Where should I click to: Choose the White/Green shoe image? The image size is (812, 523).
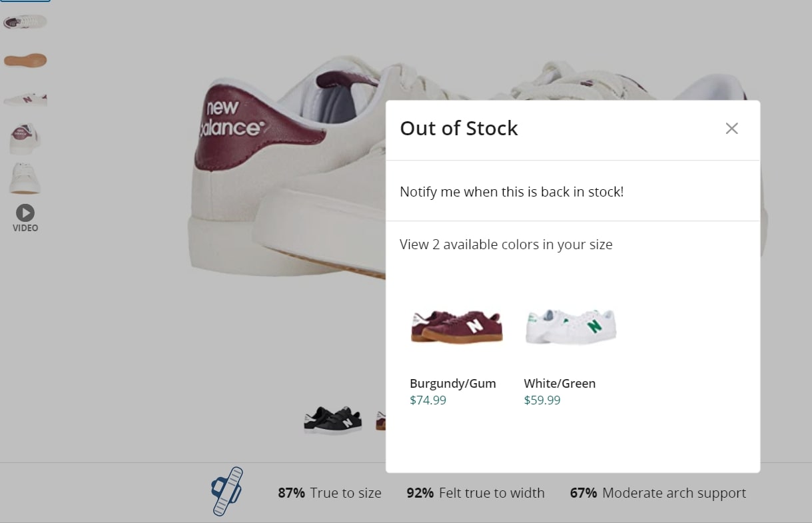[x=571, y=326]
